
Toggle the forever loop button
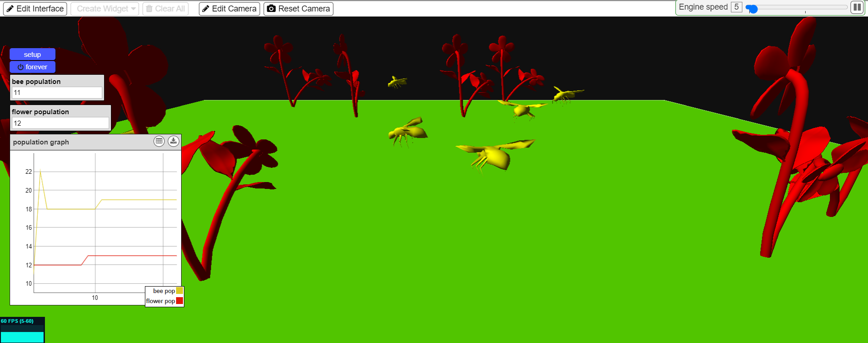[33, 67]
